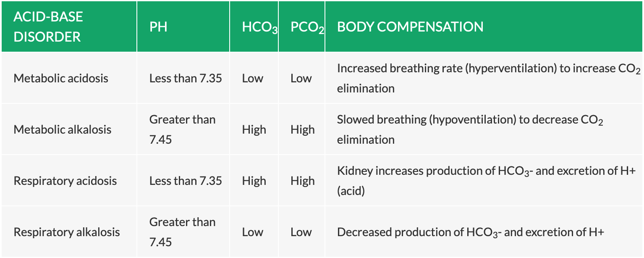Click the Metabolic alkalosis HCO3 High cell
The width and height of the screenshot is (644, 258).
[x=254, y=129]
